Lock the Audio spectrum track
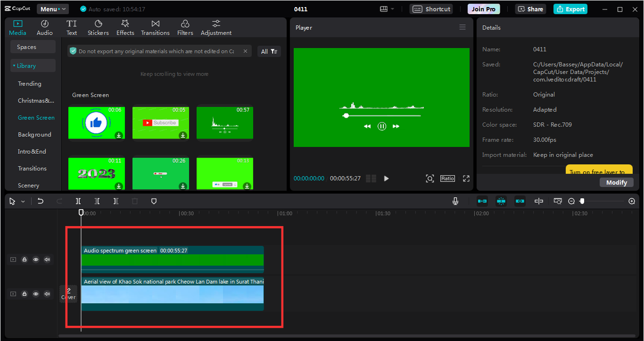 click(24, 260)
